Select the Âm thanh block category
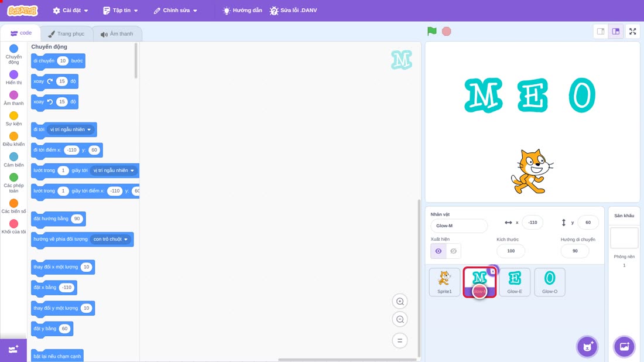The width and height of the screenshot is (644, 362). pyautogui.click(x=13, y=98)
